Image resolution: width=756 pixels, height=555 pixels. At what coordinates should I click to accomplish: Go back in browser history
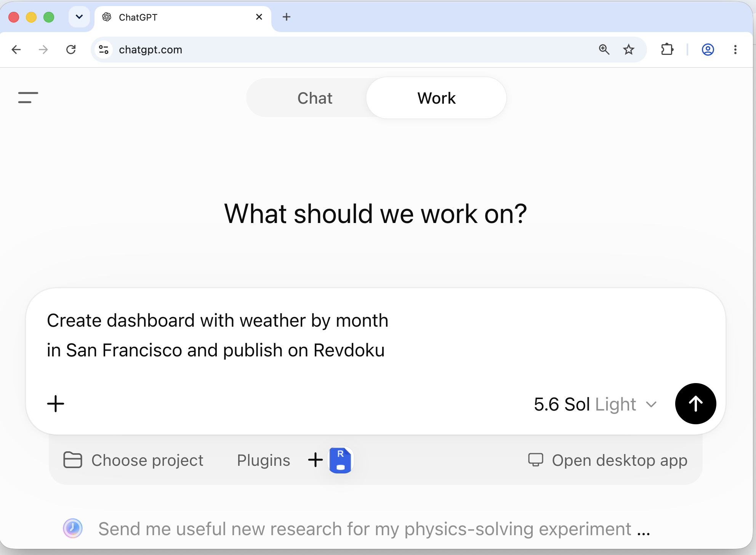point(16,50)
